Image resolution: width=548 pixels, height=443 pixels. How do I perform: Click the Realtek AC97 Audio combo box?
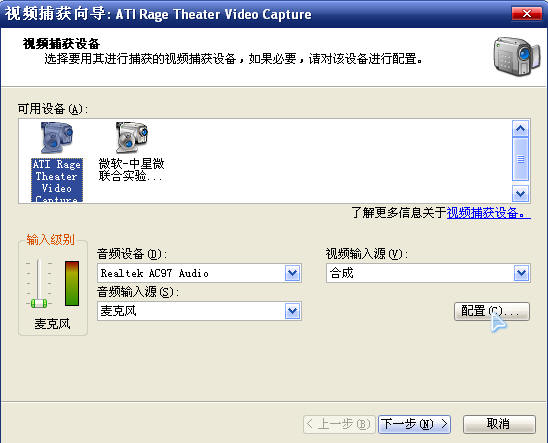(x=199, y=273)
